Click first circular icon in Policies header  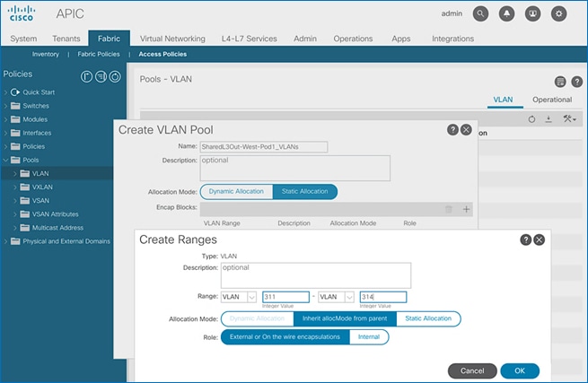tap(86, 77)
